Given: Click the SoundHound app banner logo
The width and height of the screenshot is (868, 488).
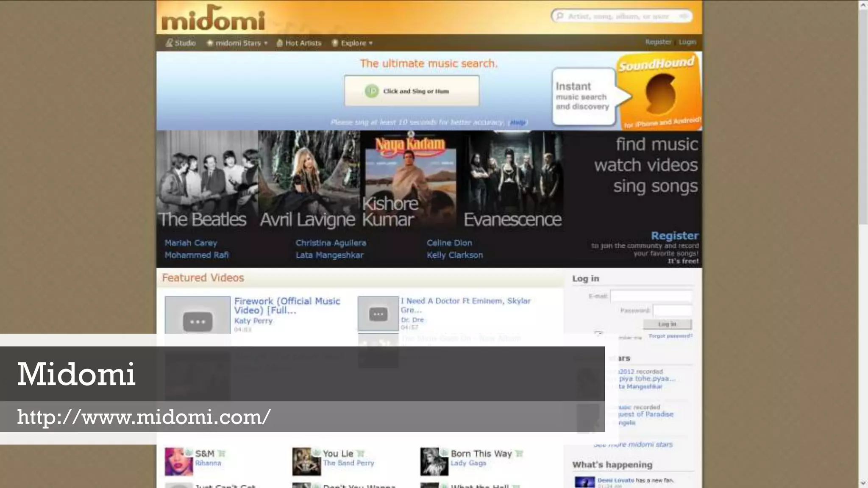Looking at the screenshot, I should [659, 91].
